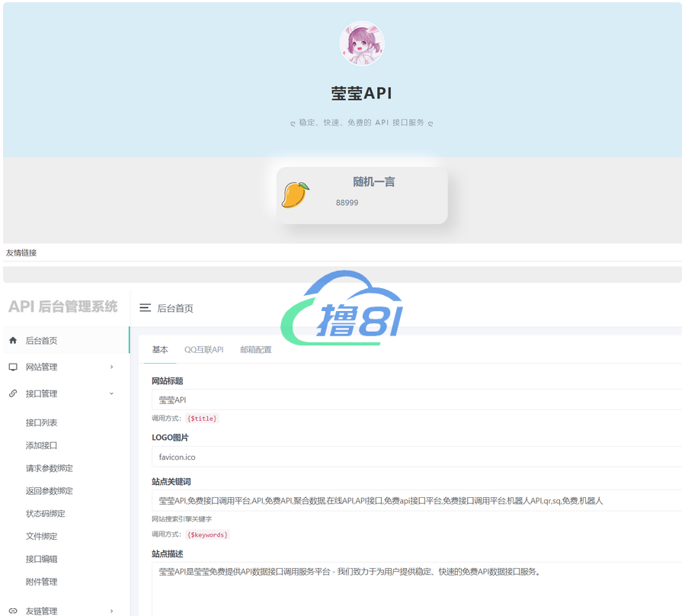Viewport: 685px width, 616px height.
Task: Switch to the QQ互联API tab
Action: [x=203, y=350]
